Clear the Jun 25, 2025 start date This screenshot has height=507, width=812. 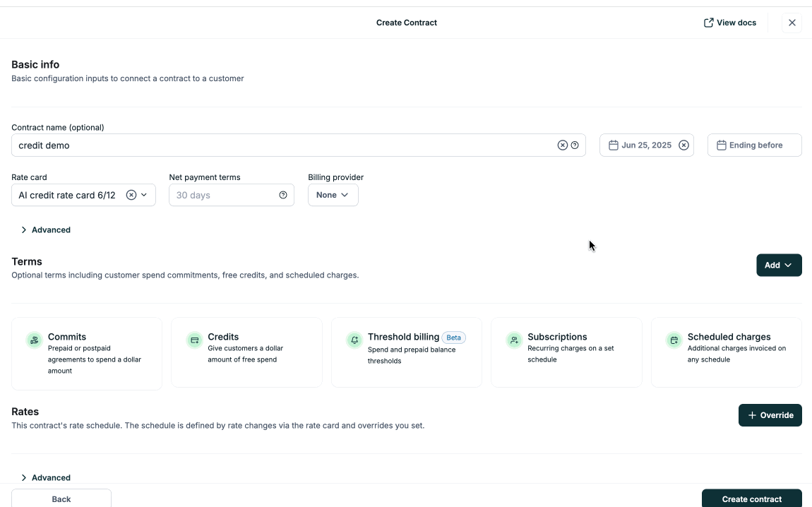683,145
